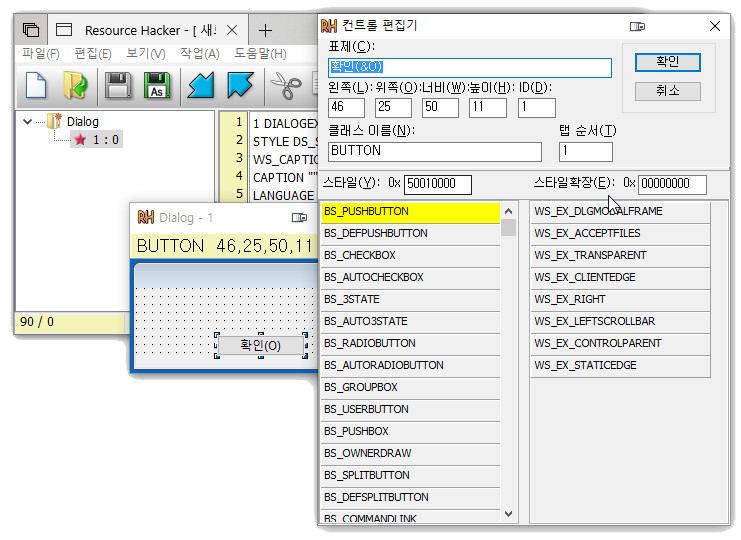Toggle BS_DEFSPLITBUTTON style
The width and height of the screenshot is (741, 540).
pos(410,497)
